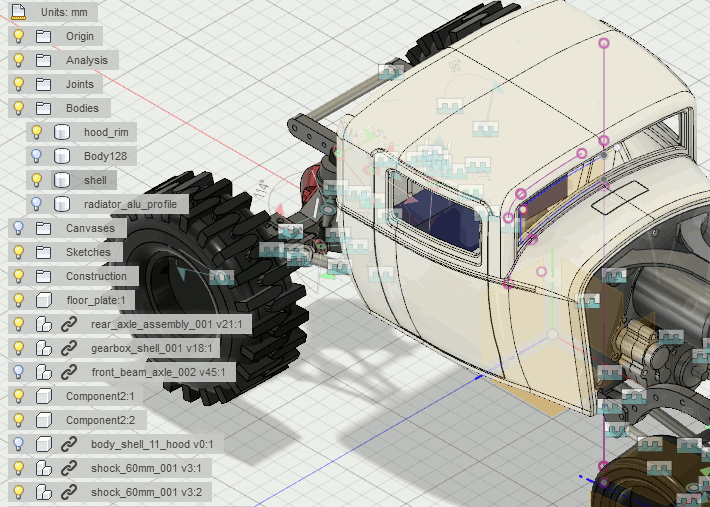Select the Bodies browser row label

point(82,108)
